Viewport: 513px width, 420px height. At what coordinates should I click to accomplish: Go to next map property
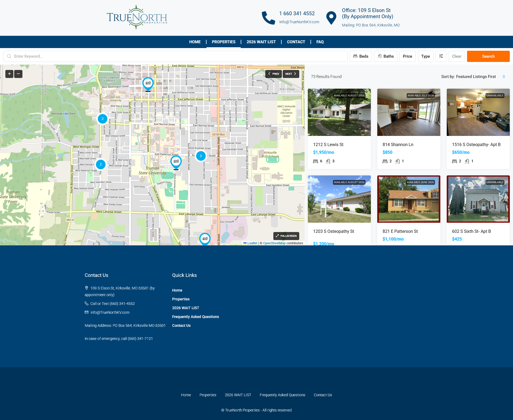(x=291, y=74)
